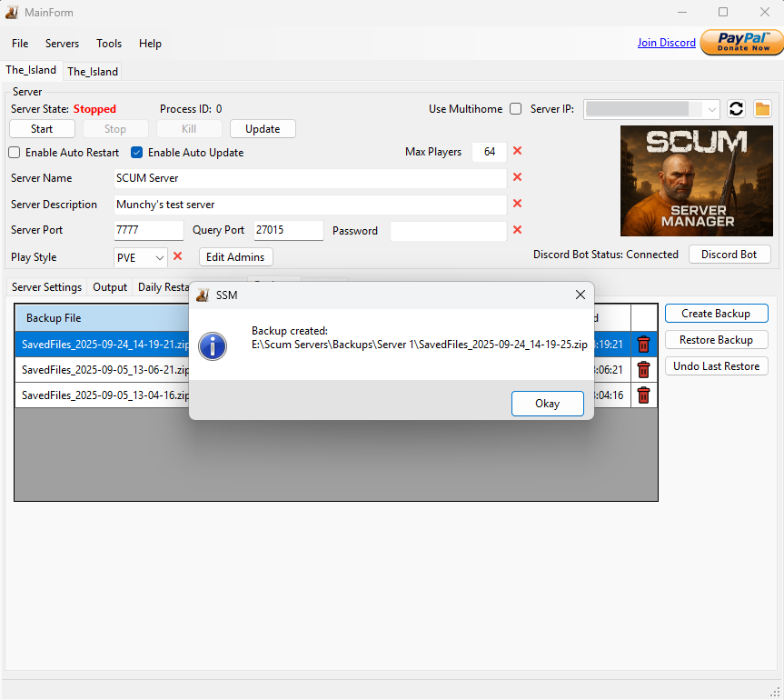Switch to the first The_Island tab
Screen dimensions: 784x700
[31, 70]
